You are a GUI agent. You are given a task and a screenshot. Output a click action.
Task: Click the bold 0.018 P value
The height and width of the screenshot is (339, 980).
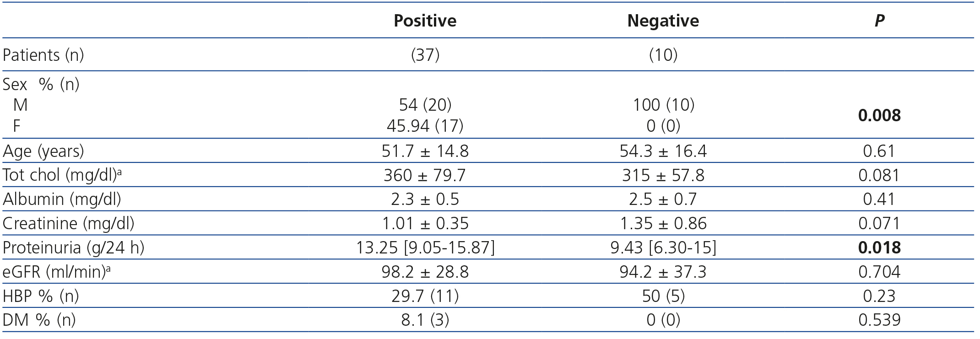click(x=879, y=248)
